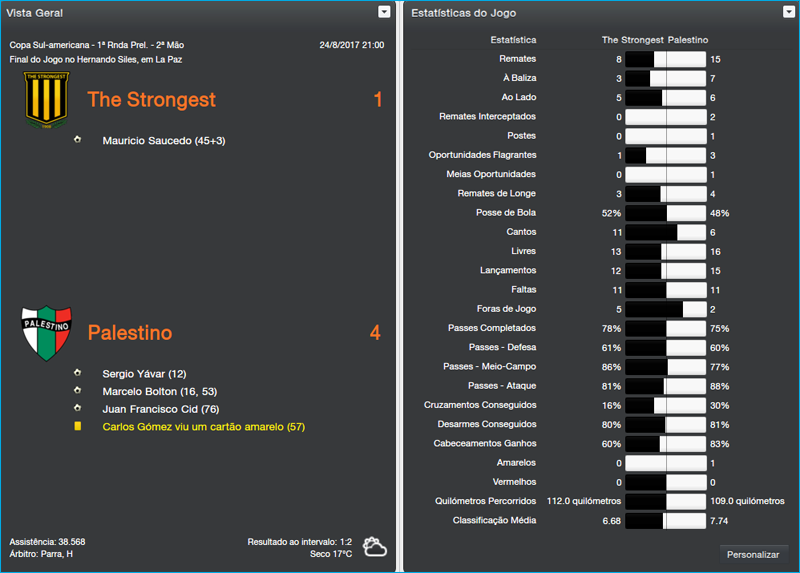Click the 109.0 quilómetros value
800x573 pixels.
pos(747,501)
